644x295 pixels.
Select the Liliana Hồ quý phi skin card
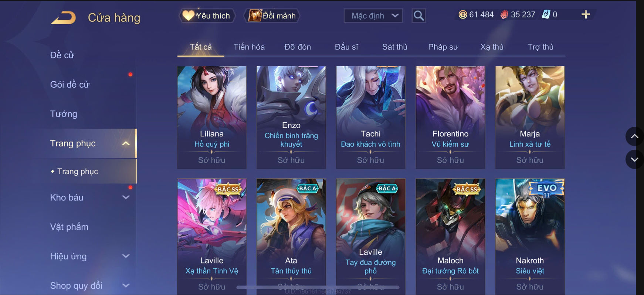pos(212,118)
